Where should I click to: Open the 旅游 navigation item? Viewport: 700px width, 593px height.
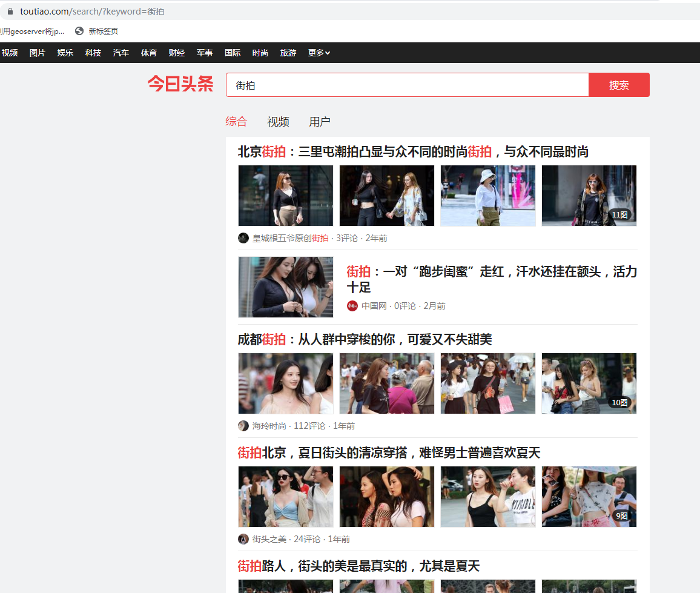288,53
